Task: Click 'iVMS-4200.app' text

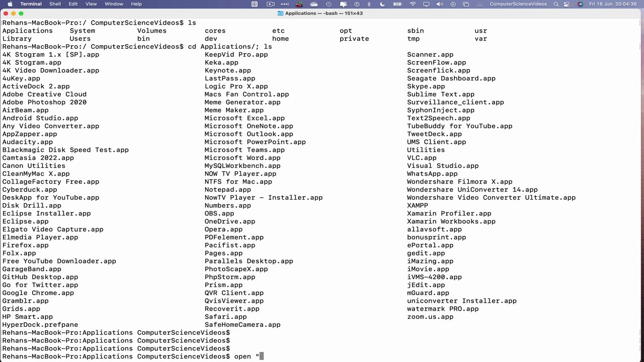Action: pyautogui.click(x=435, y=277)
